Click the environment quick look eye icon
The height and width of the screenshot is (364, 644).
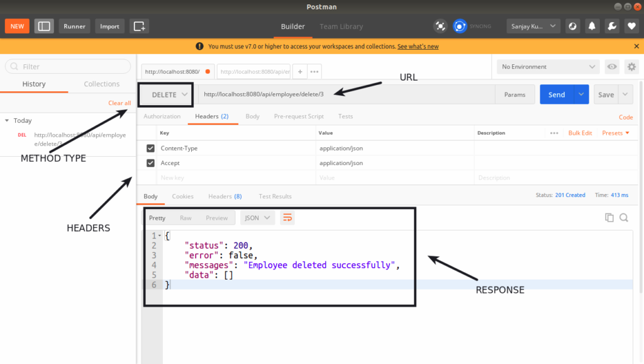pos(611,67)
